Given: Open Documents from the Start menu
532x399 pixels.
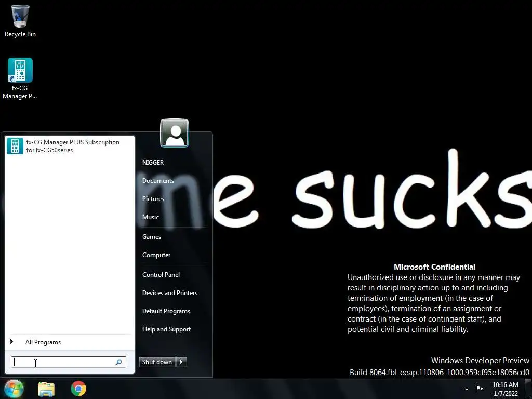Looking at the screenshot, I should click(158, 181).
